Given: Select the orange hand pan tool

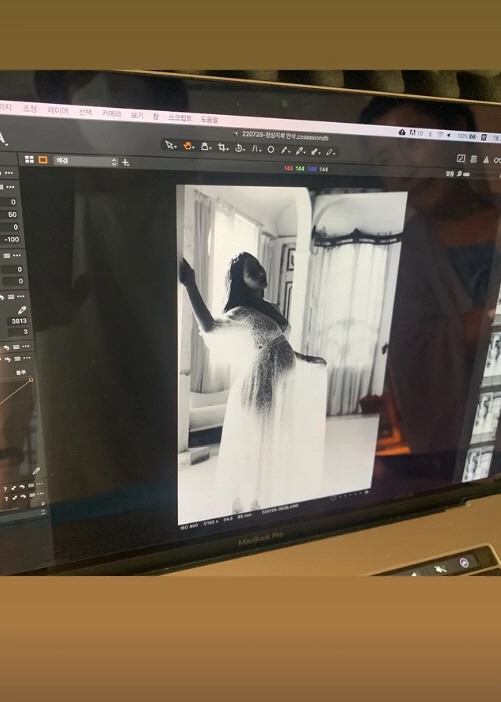Looking at the screenshot, I should (188, 146).
